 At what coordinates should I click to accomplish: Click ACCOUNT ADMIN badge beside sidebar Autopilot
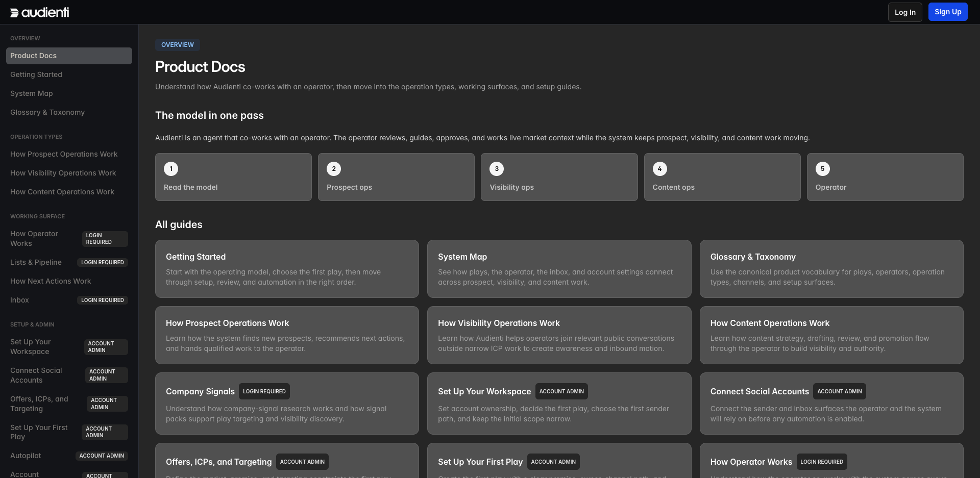[x=102, y=456]
